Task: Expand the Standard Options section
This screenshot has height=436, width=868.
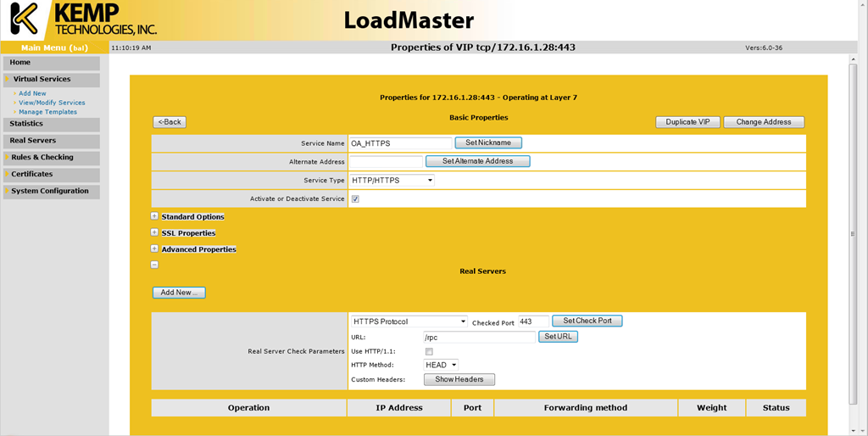Action: pos(154,216)
